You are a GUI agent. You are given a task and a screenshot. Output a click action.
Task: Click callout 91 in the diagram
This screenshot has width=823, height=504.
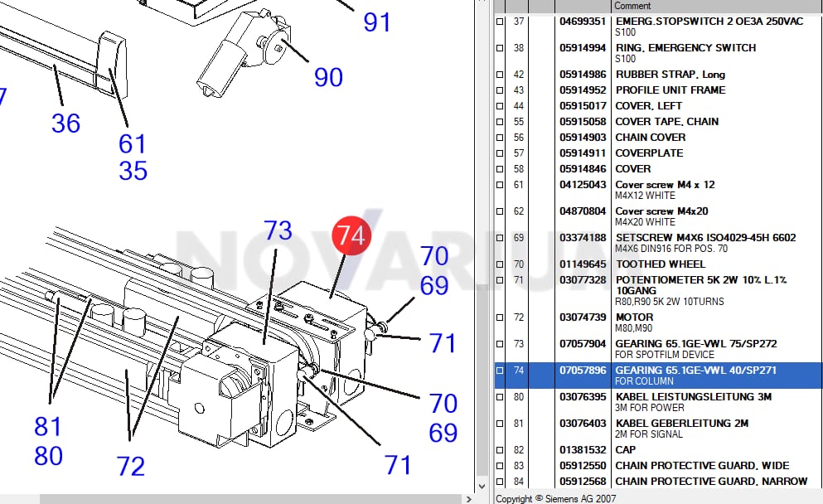tap(377, 22)
